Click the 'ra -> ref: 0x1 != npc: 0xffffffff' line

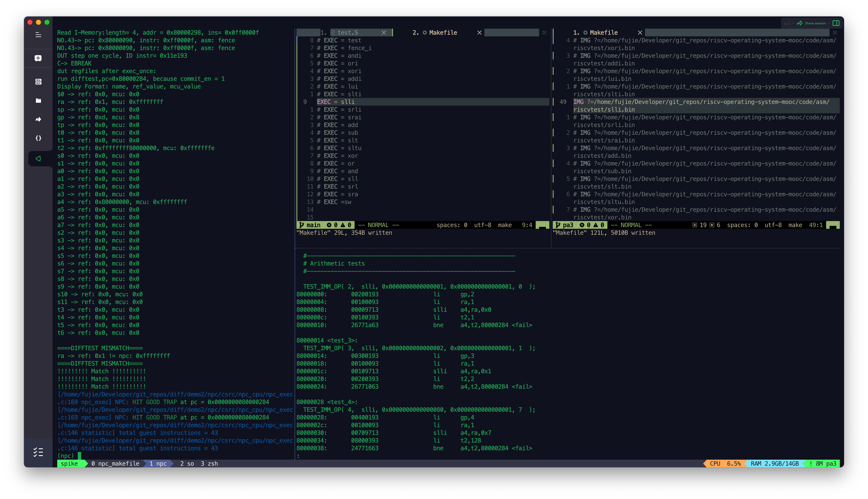114,356
